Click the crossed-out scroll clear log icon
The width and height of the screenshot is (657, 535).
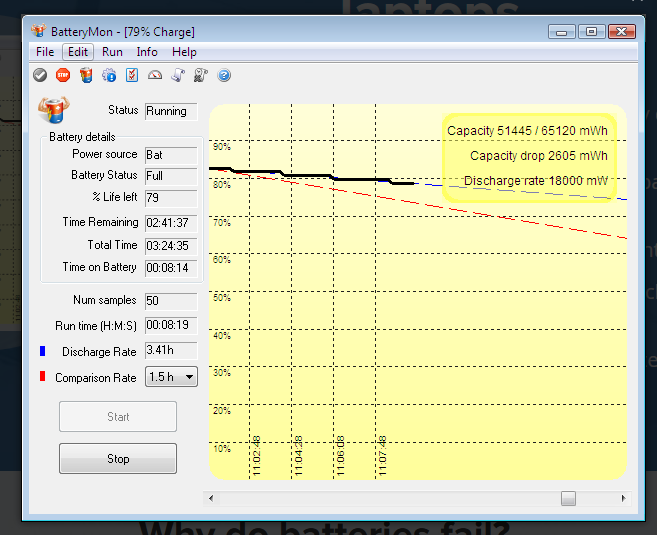(201, 75)
